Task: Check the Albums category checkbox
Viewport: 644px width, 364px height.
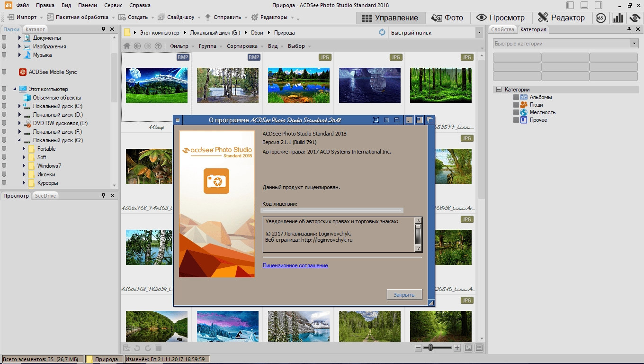Action: [x=516, y=97]
